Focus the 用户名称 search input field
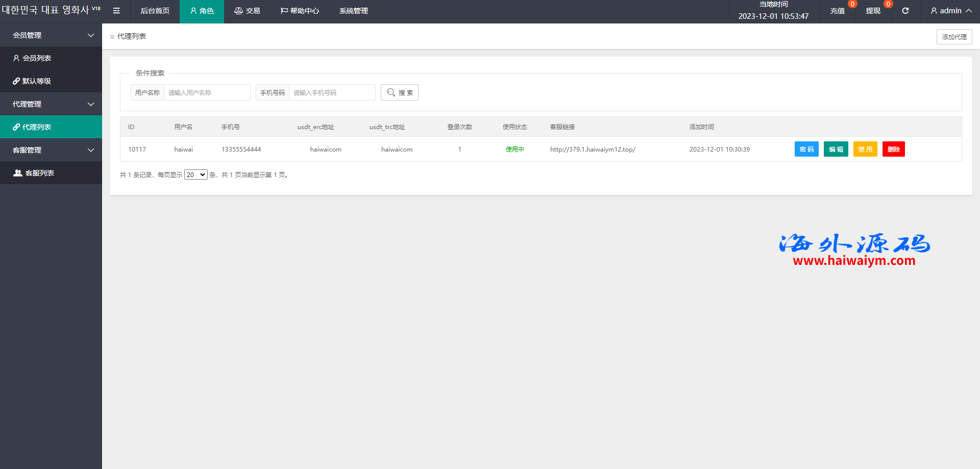This screenshot has height=469, width=980. point(207,92)
